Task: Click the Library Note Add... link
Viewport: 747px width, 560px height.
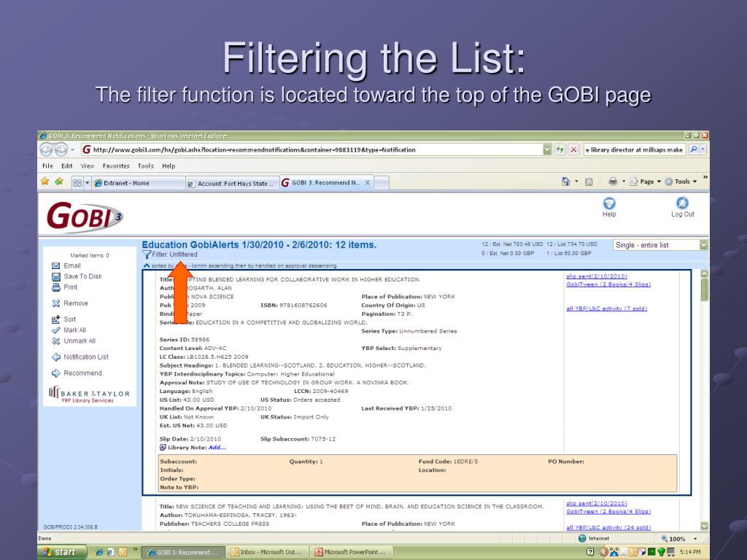Action: 217,448
